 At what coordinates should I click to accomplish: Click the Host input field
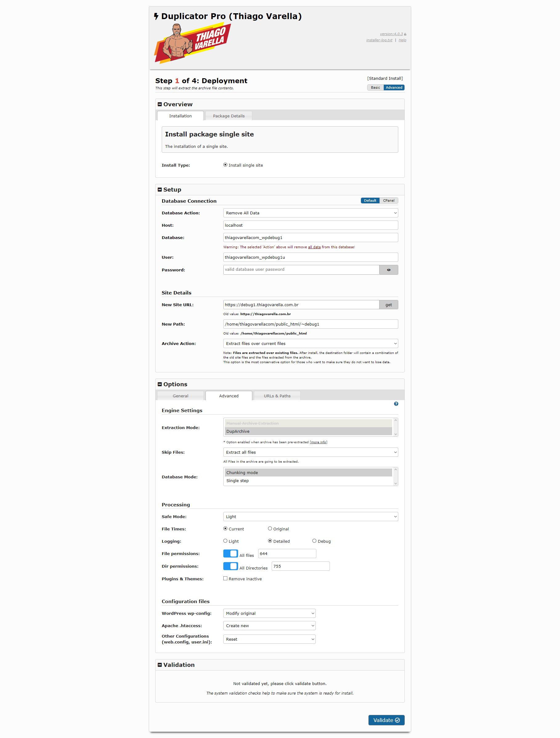[x=310, y=225]
